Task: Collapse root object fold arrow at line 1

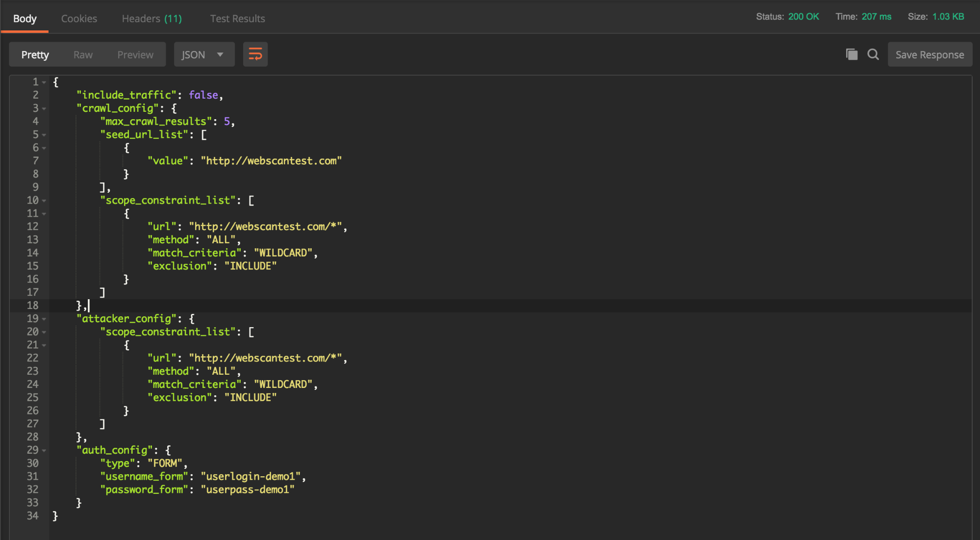Action: pyautogui.click(x=44, y=82)
